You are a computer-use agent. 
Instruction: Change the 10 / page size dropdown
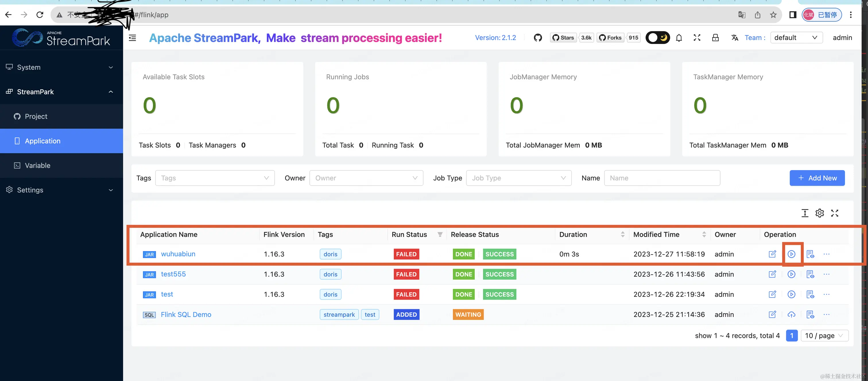tap(824, 336)
